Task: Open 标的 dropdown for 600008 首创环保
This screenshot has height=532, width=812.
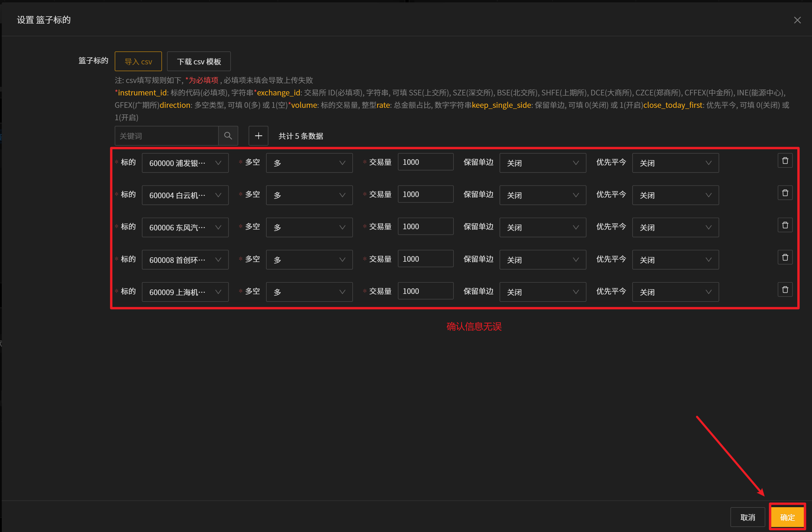Action: pyautogui.click(x=185, y=260)
